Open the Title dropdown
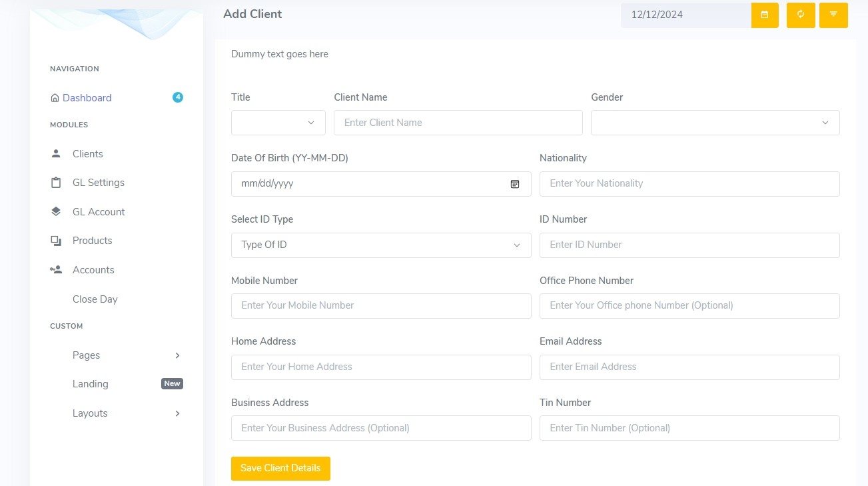Screen dimensions: 868x486 278,123
